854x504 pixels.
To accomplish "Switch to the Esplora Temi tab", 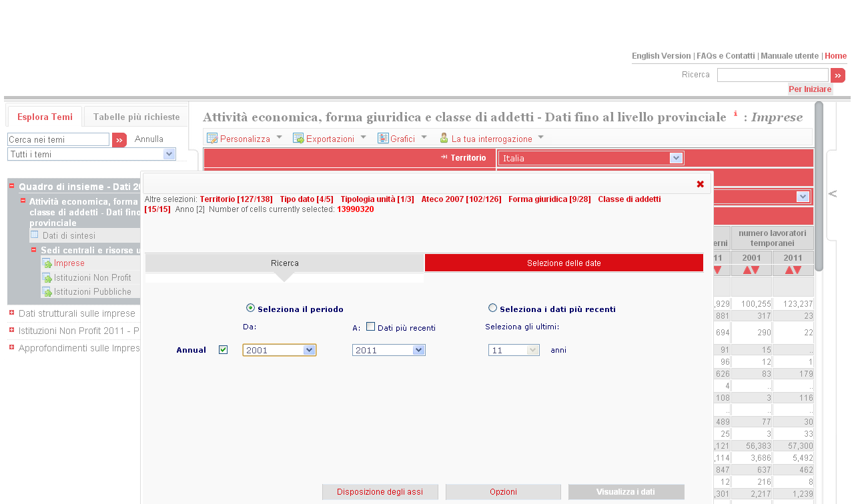I will click(x=45, y=117).
